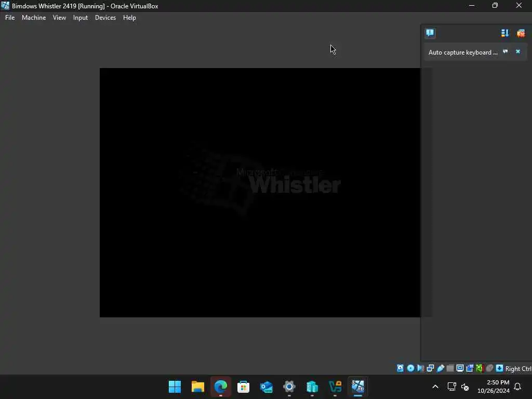Toggle the notification center panel button
This screenshot has height=399, width=532.
[430, 33]
